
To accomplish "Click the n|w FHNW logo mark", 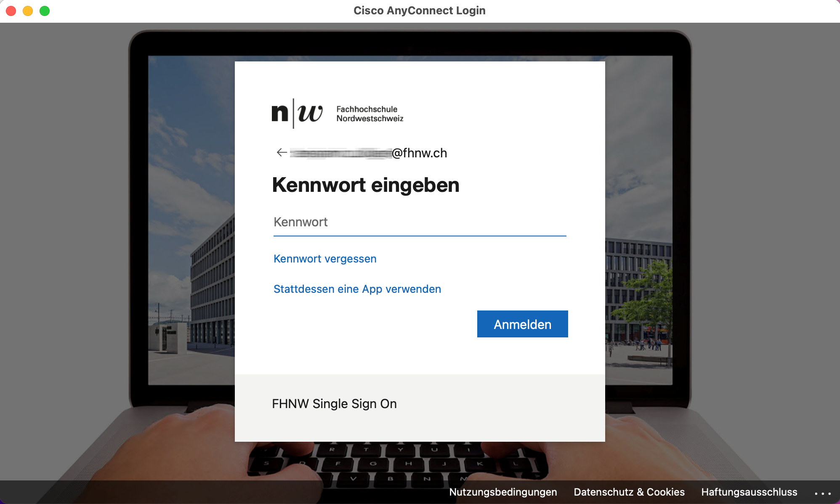I will click(x=297, y=114).
